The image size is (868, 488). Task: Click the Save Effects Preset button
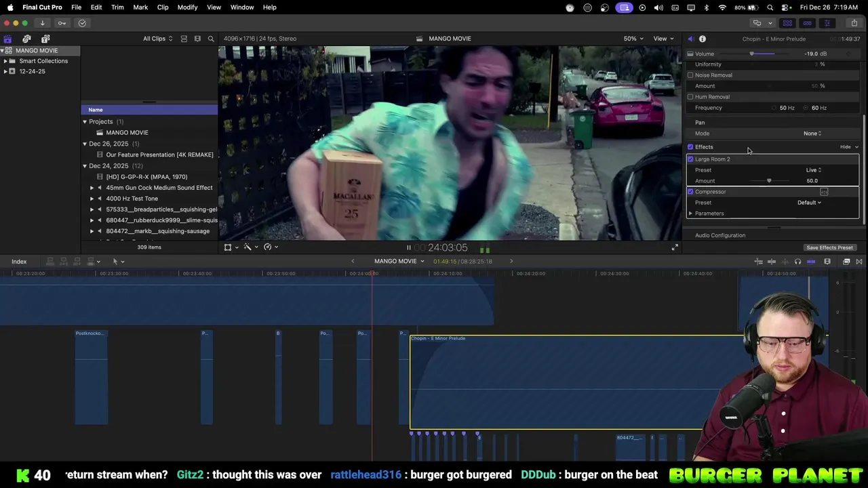pyautogui.click(x=829, y=247)
